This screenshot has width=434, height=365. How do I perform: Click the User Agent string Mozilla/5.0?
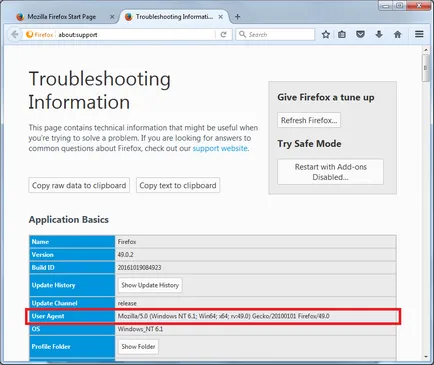coord(223,316)
